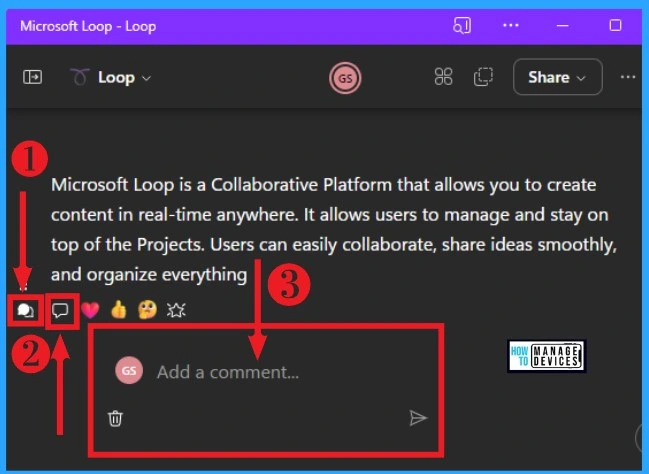Minimize the Microsoft Loop window
This screenshot has width=649, height=474.
(x=562, y=26)
